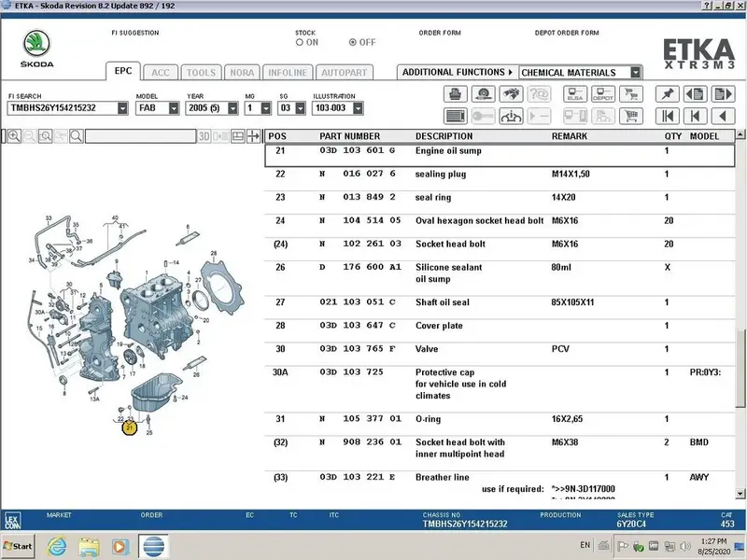Open the MODEL dropdown showing FAB
747x560 pixels.
[x=174, y=108]
